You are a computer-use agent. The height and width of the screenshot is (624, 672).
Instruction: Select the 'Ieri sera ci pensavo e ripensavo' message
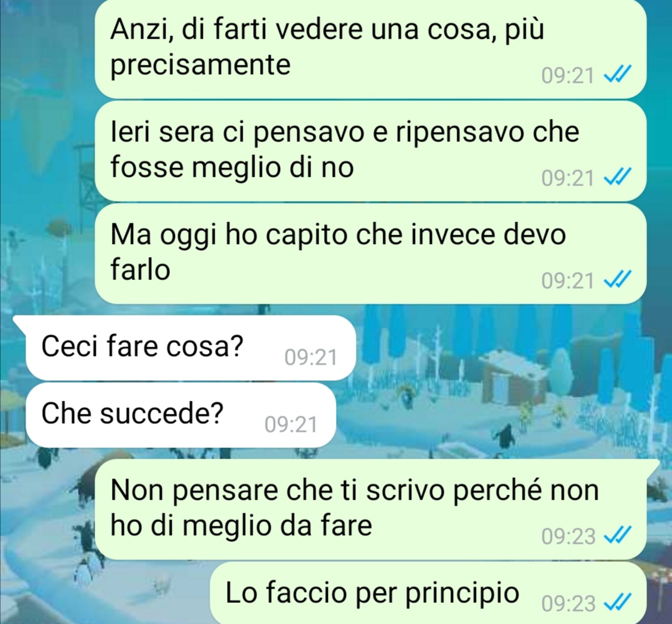370,151
